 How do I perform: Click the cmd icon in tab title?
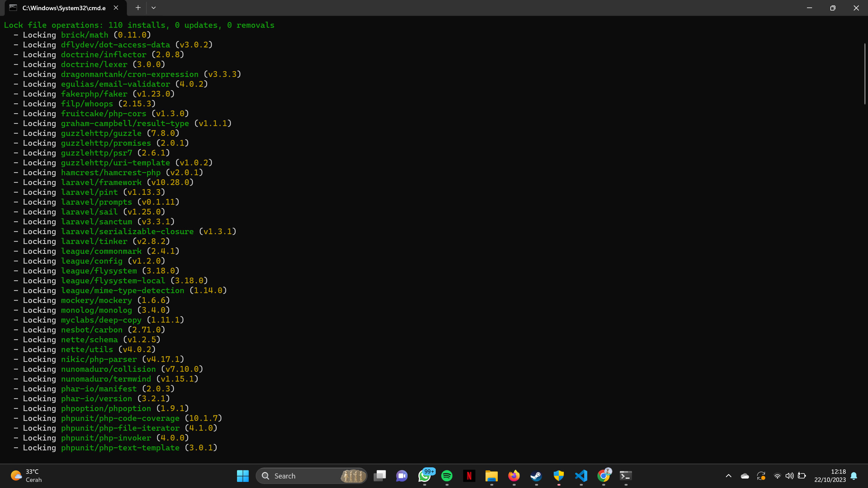click(13, 8)
